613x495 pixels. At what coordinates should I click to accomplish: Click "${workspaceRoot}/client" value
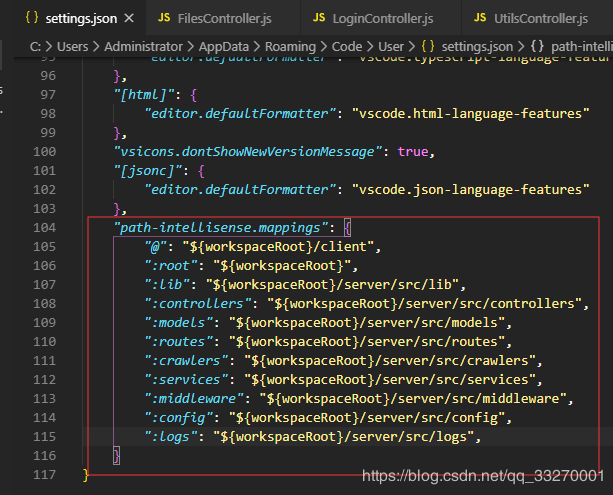pos(278,247)
